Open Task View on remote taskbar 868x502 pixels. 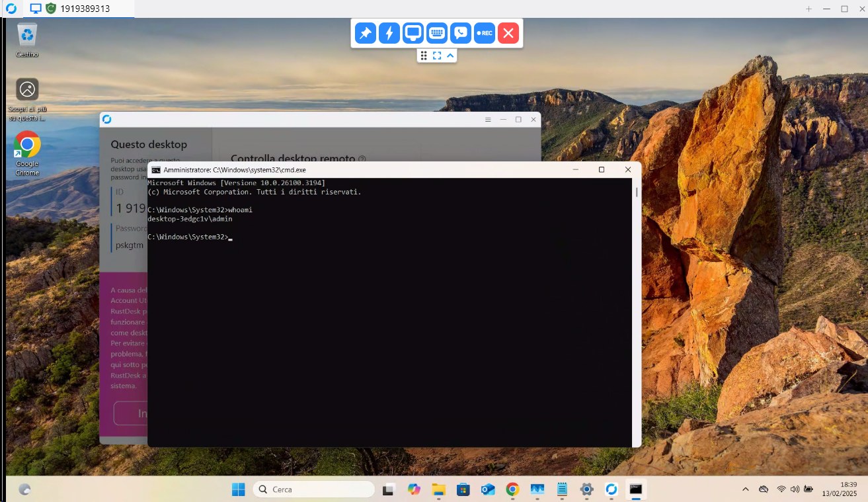click(x=389, y=489)
